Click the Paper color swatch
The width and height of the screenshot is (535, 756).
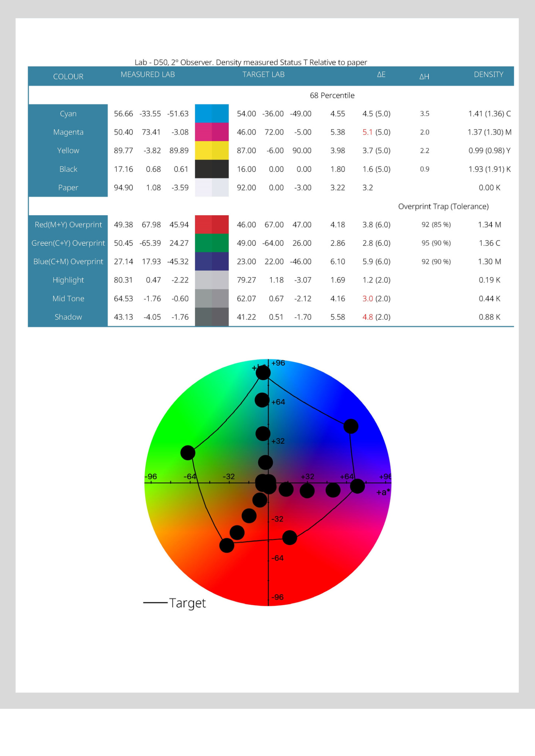point(212,188)
